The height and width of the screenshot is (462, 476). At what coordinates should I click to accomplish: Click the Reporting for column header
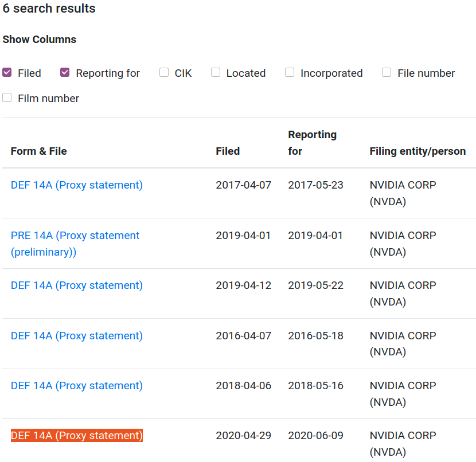[x=312, y=143]
